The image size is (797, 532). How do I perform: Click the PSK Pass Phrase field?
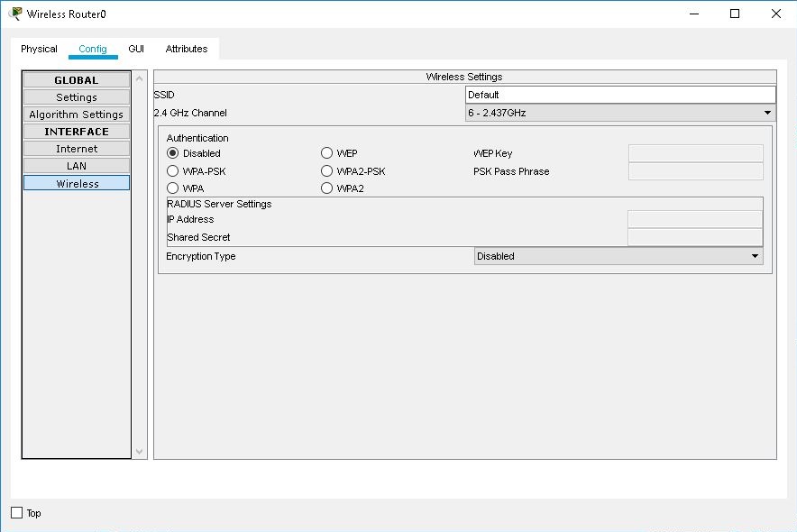(695, 170)
